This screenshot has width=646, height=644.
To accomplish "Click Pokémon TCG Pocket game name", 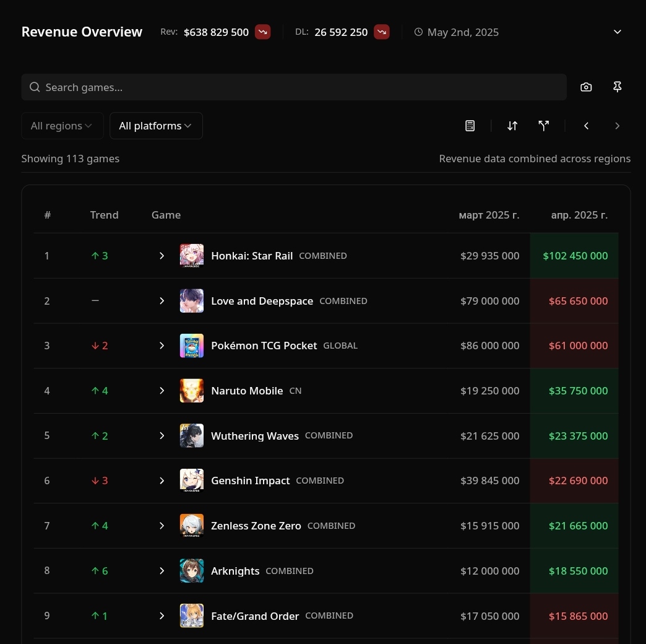I will coord(264,346).
